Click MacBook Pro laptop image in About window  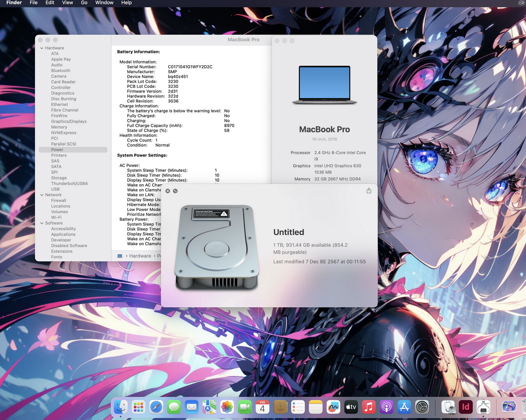[324, 85]
